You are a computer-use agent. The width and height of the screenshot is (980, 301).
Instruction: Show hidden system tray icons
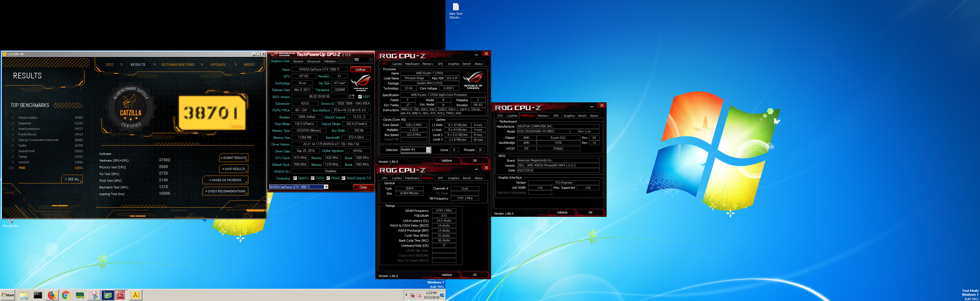(x=406, y=295)
